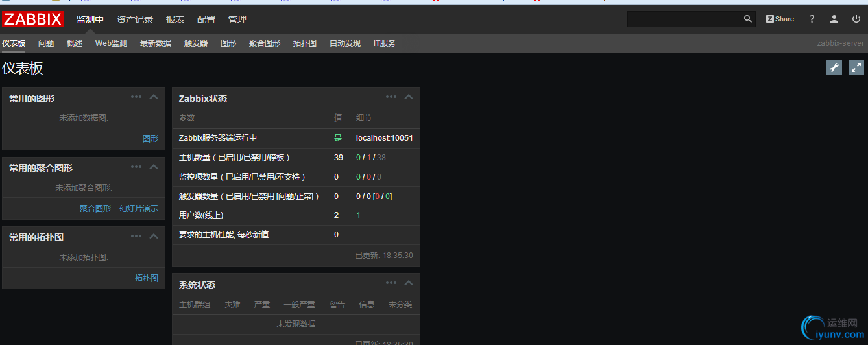Click the 幻灯片演示 link
This screenshot has height=345, width=868.
click(139, 209)
